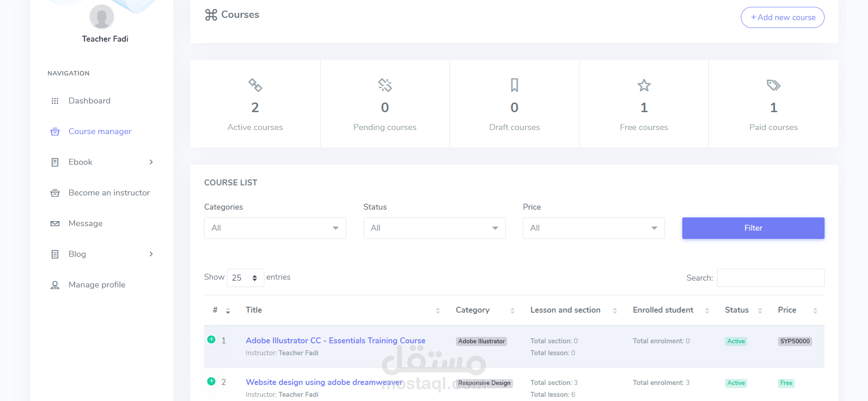Viewport: 868px width, 401px height.
Task: Click the Message envelope icon in sidebar
Action: click(55, 223)
